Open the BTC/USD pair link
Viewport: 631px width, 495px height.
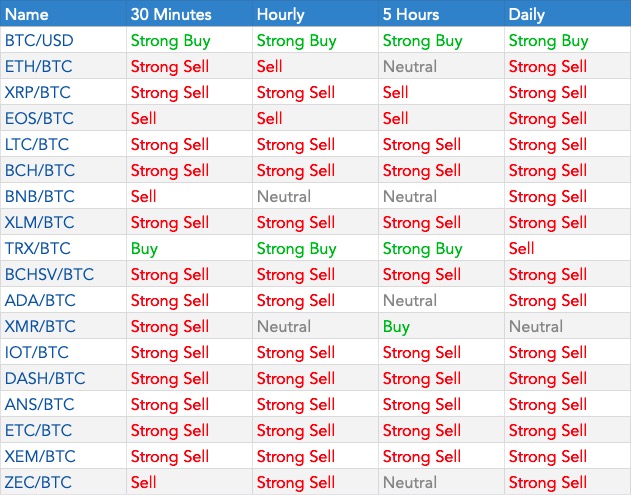[39, 41]
